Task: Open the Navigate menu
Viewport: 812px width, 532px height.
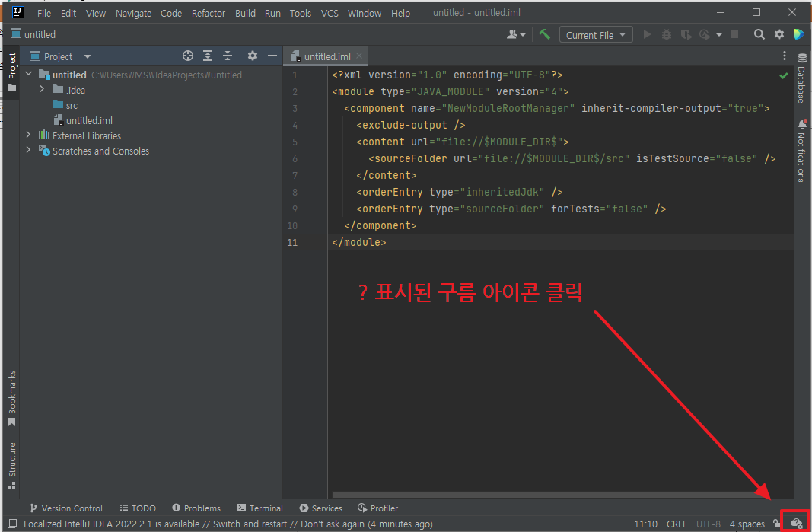Action: click(x=133, y=14)
